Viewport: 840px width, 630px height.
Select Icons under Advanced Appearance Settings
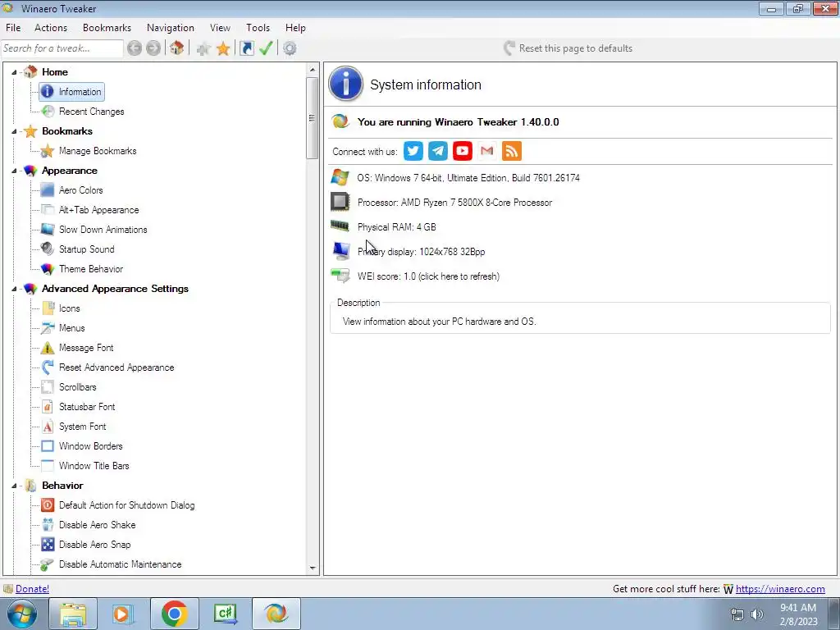69,308
